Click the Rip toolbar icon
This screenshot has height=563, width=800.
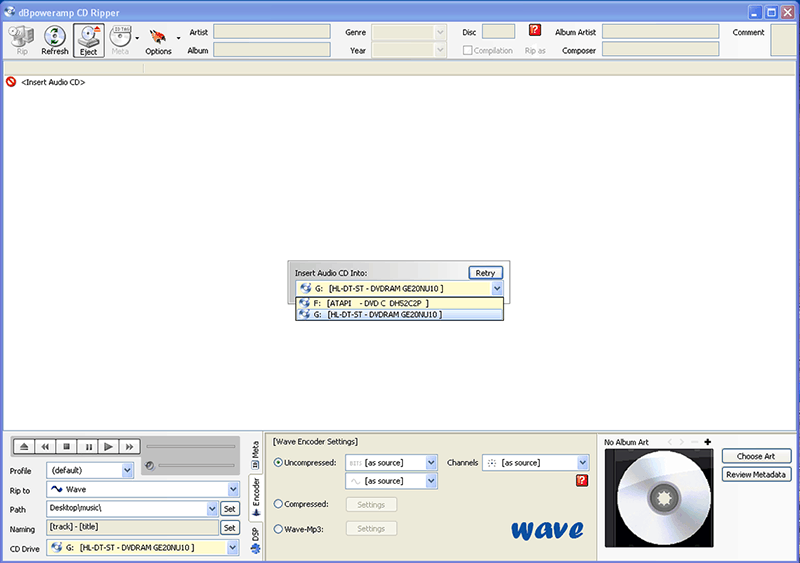21,40
